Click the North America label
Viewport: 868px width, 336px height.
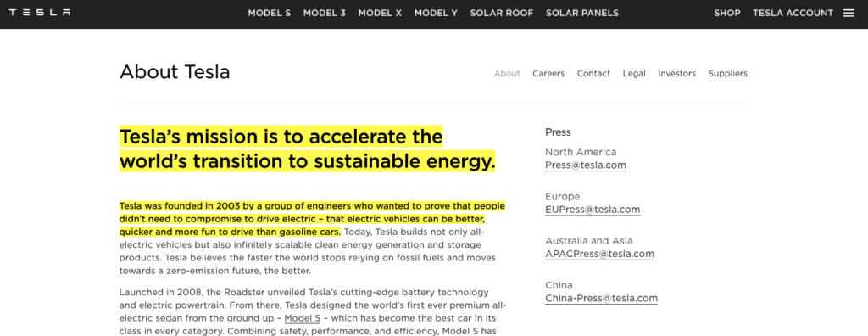coord(581,152)
